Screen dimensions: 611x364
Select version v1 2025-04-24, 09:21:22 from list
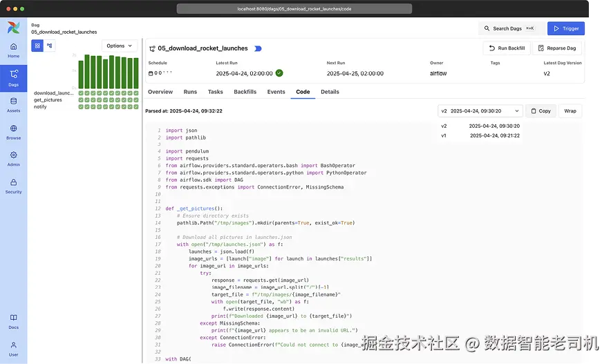point(480,135)
